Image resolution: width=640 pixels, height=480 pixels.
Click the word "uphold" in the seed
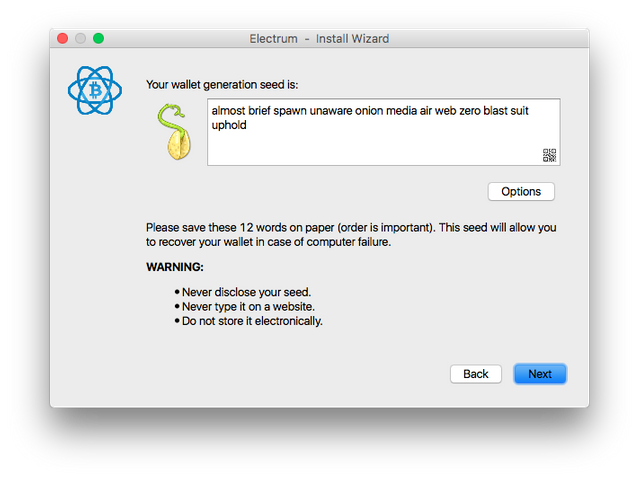[x=229, y=126]
